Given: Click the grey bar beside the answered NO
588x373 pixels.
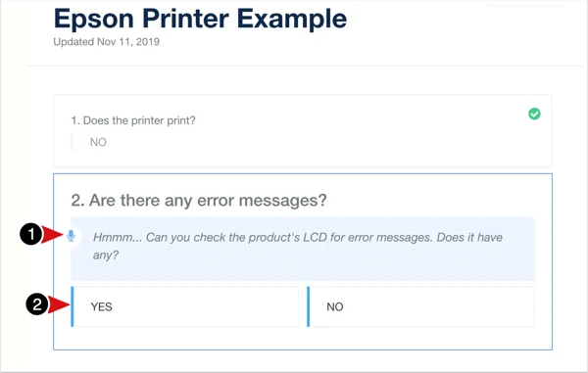Looking at the screenshot, I should coord(72,142).
